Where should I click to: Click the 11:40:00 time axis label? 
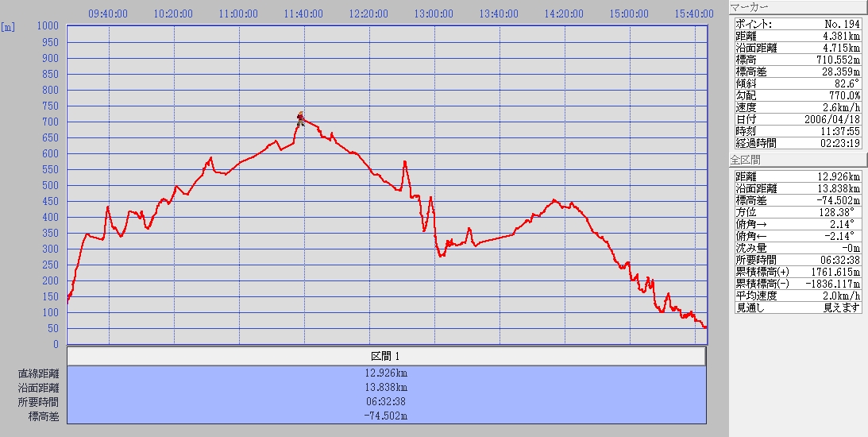coord(303,14)
